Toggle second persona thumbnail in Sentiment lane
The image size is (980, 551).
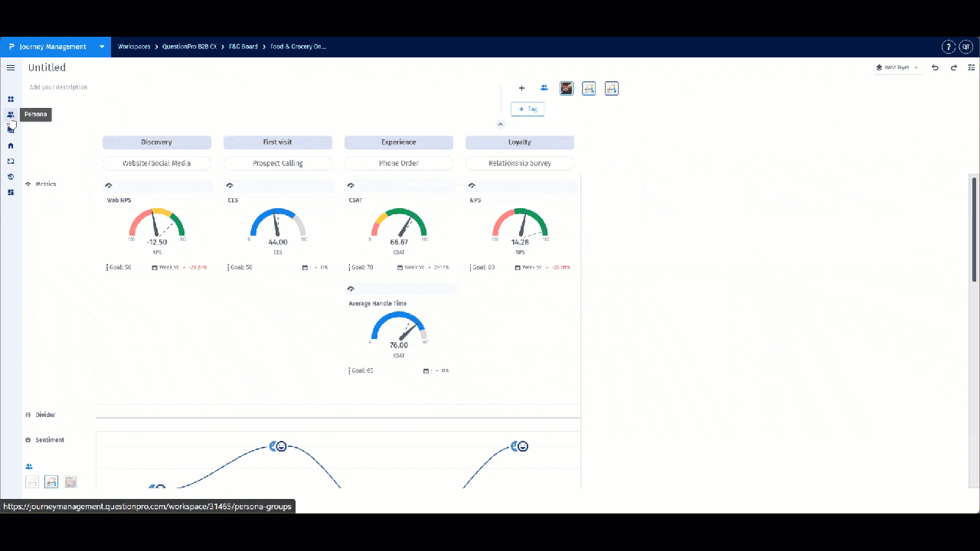[51, 482]
